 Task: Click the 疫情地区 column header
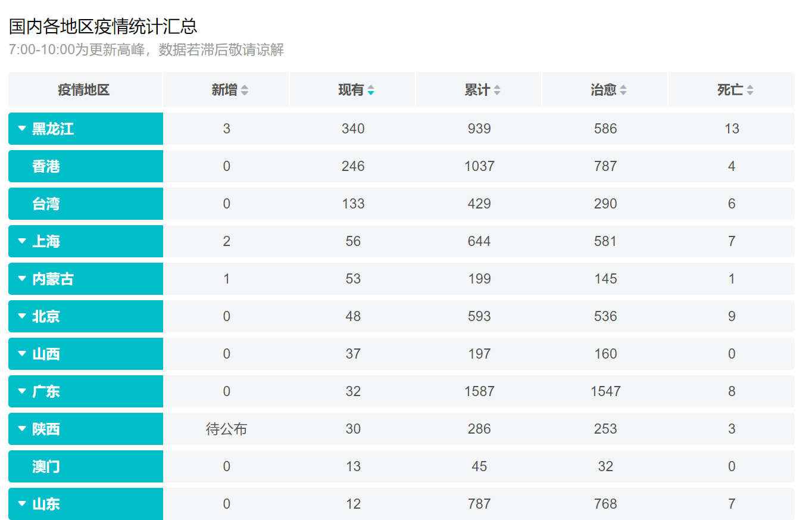(x=84, y=90)
